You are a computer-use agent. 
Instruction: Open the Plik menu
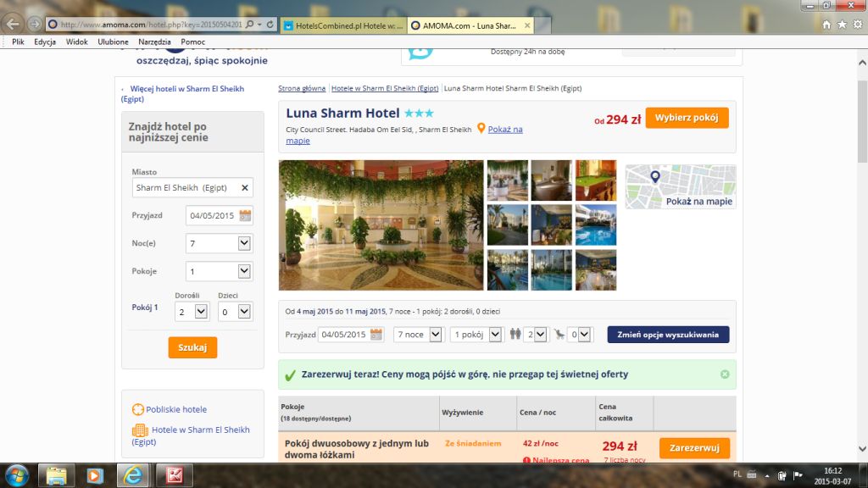(x=19, y=42)
